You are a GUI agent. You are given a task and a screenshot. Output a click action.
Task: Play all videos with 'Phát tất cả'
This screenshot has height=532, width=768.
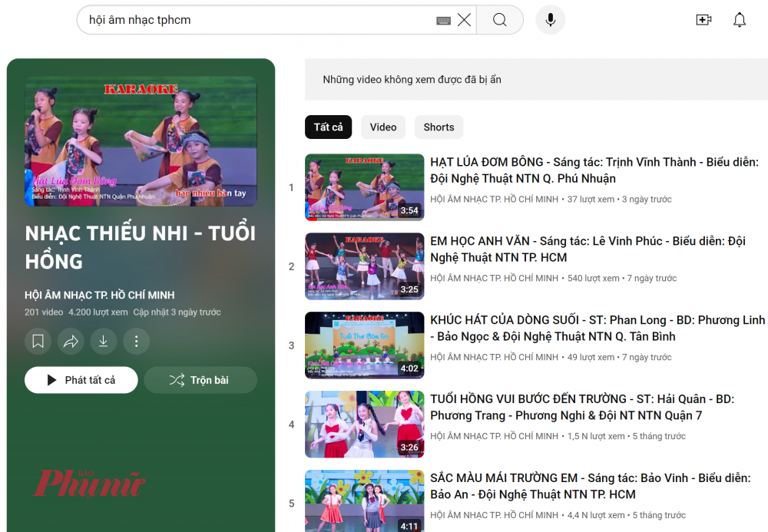click(81, 380)
